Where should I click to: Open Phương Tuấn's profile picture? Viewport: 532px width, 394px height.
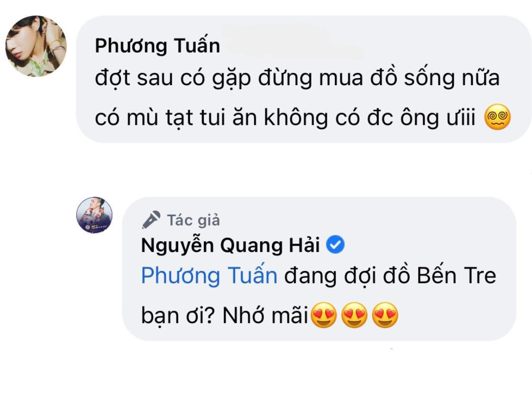[36, 46]
